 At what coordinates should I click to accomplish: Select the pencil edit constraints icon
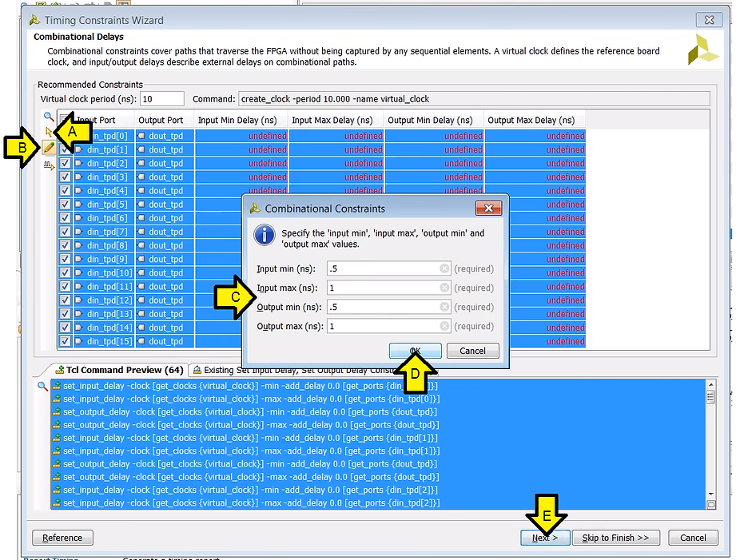tap(49, 148)
